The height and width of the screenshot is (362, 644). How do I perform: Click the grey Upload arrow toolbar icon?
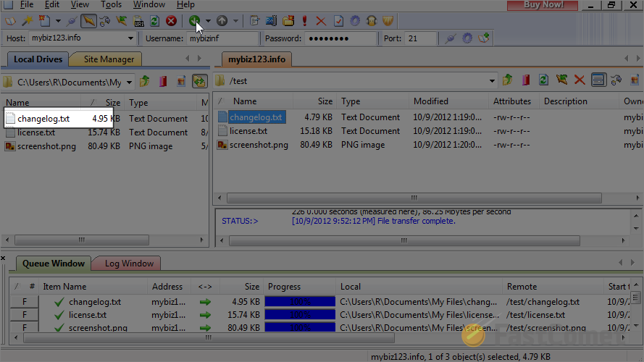pyautogui.click(x=222, y=20)
